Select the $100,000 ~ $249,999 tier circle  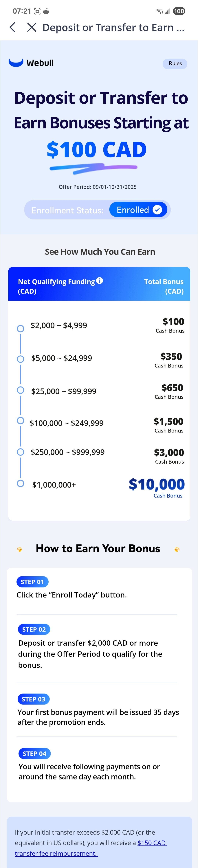(21, 421)
